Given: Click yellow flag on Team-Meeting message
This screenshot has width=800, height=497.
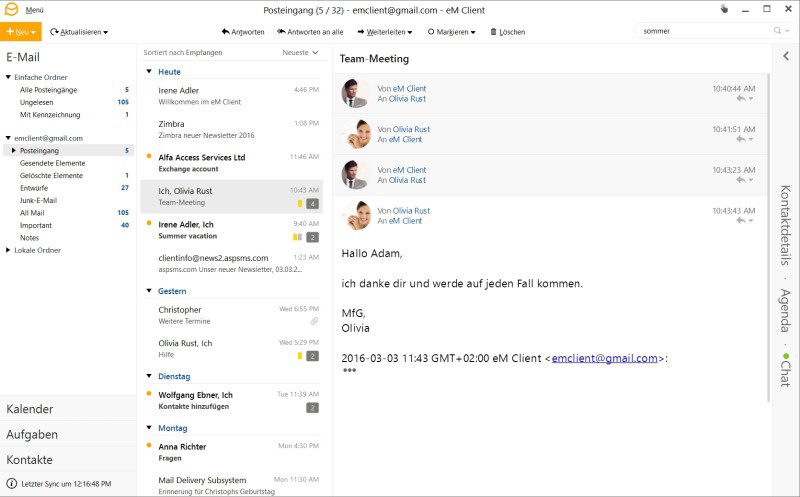Looking at the screenshot, I should 300,204.
